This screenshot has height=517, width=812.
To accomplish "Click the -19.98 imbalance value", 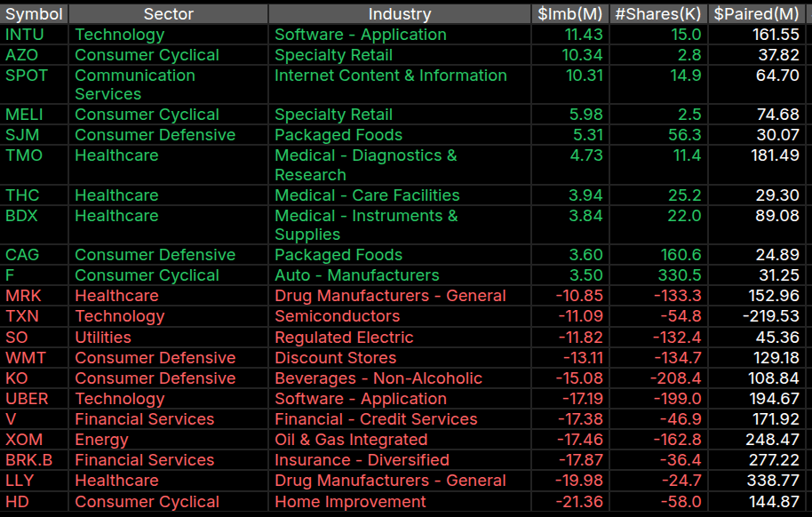I will pyautogui.click(x=579, y=481).
